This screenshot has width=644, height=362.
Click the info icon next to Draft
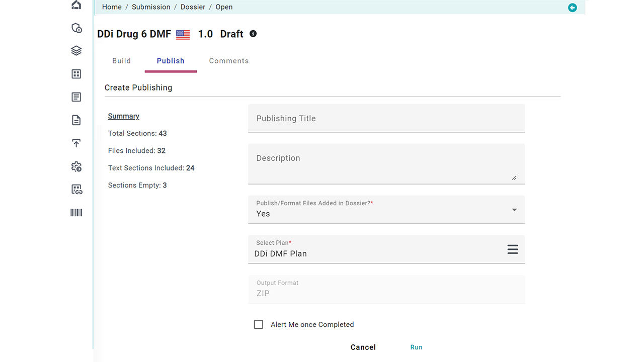pos(253,34)
